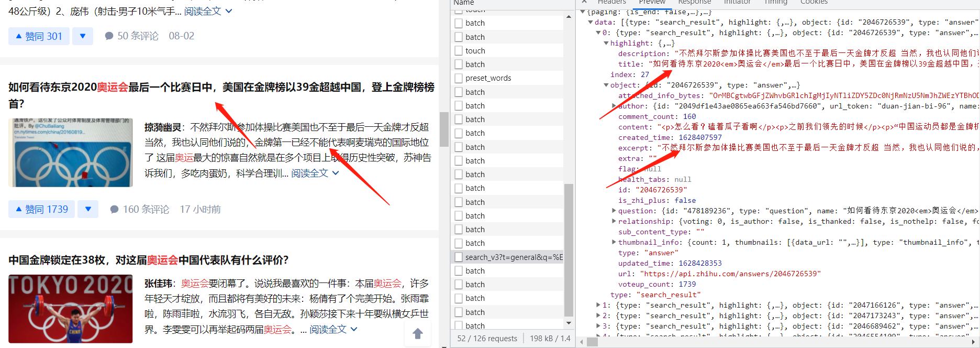Click the preview pane horizontal scrollbar thumb
The width and height of the screenshot is (980, 348).
592,342
